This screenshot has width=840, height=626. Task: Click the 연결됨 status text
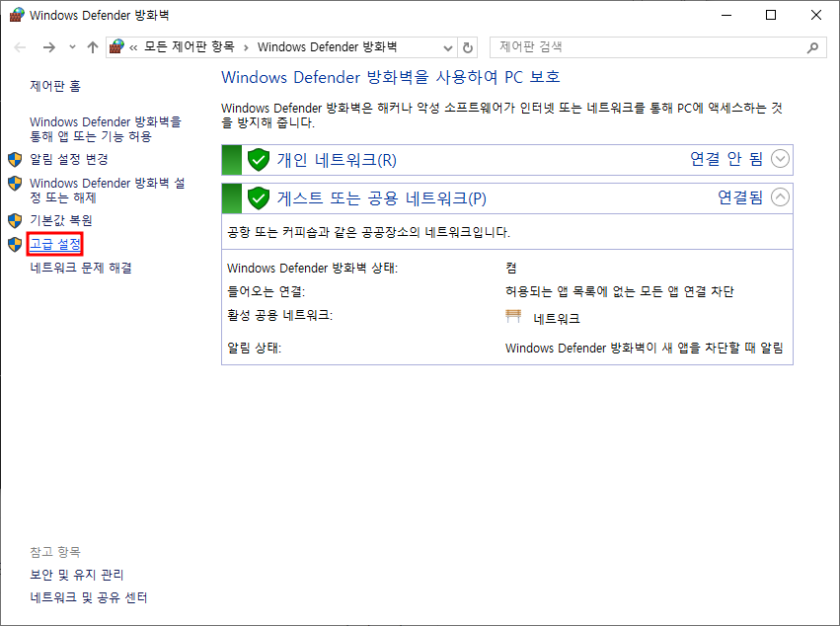[740, 197]
